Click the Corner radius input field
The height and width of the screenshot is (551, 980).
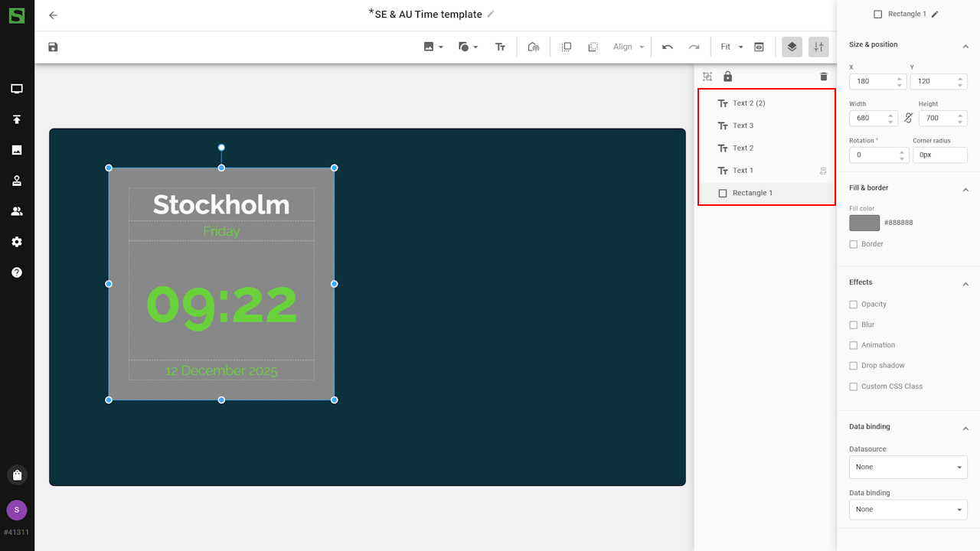click(x=939, y=155)
